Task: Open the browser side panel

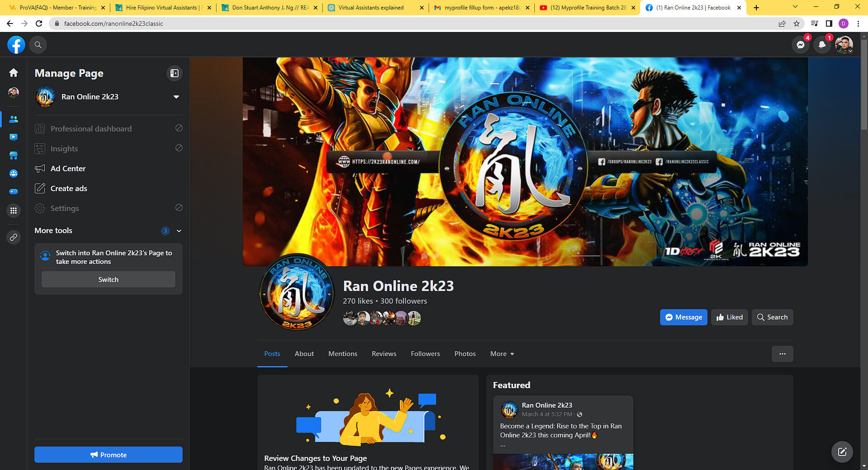Action: click(x=829, y=23)
